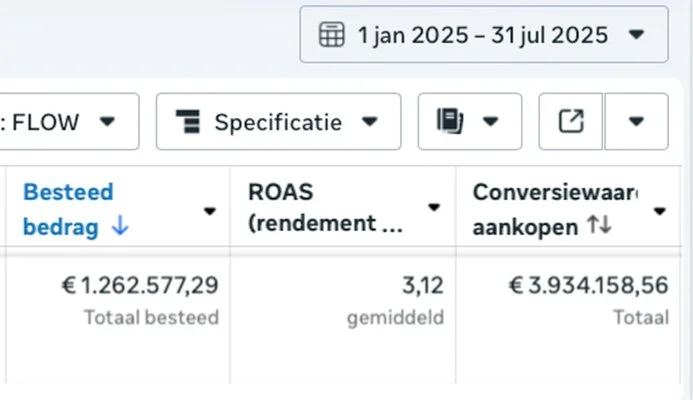Expand the arrow beside the reports icon
This screenshot has height=400, width=693.
click(x=491, y=122)
